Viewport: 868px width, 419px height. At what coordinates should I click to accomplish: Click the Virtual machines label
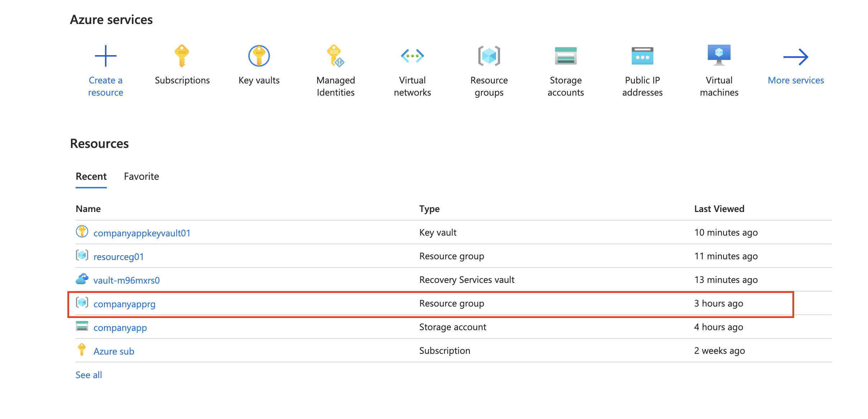click(719, 86)
